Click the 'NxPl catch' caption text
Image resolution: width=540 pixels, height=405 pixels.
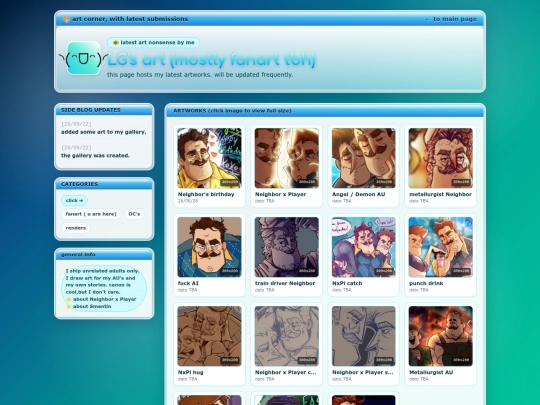(347, 283)
